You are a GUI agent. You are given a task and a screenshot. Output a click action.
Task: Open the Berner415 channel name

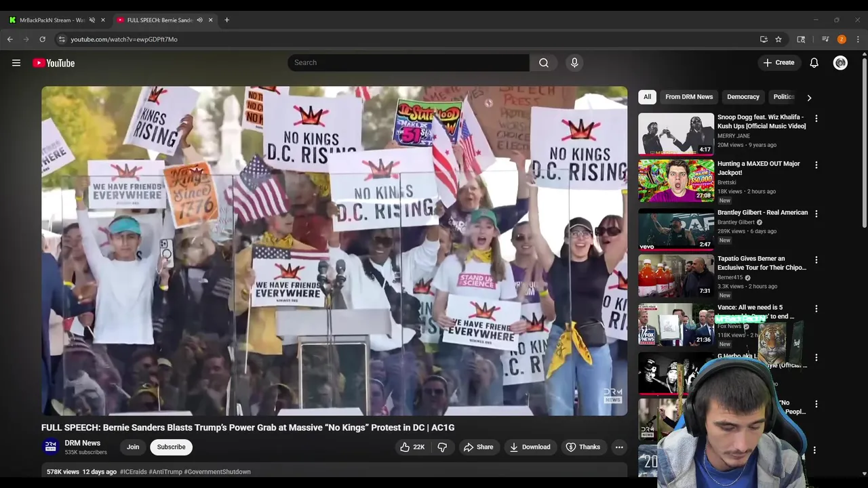(x=730, y=277)
